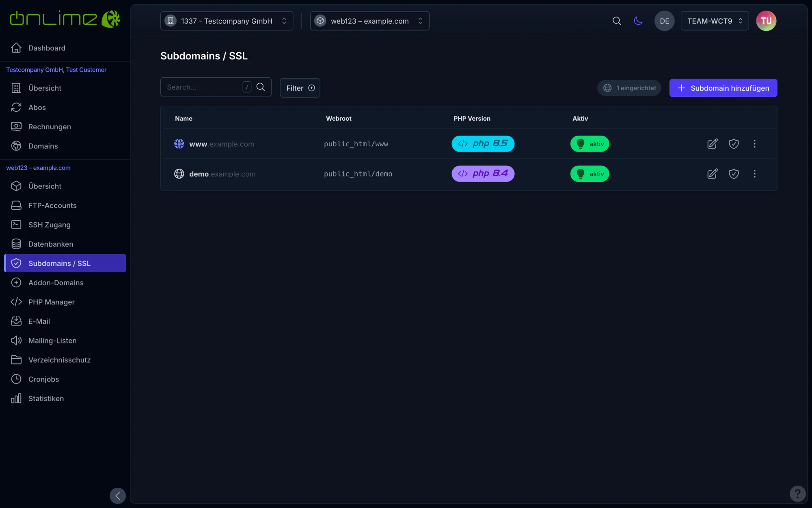
Task: Open the web123 – example.com hosting dropdown
Action: 369,21
